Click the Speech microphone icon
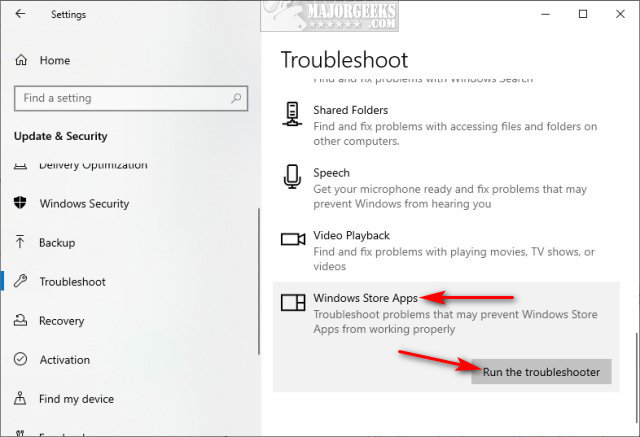Screen dimensions: 640x437 pos(292,177)
